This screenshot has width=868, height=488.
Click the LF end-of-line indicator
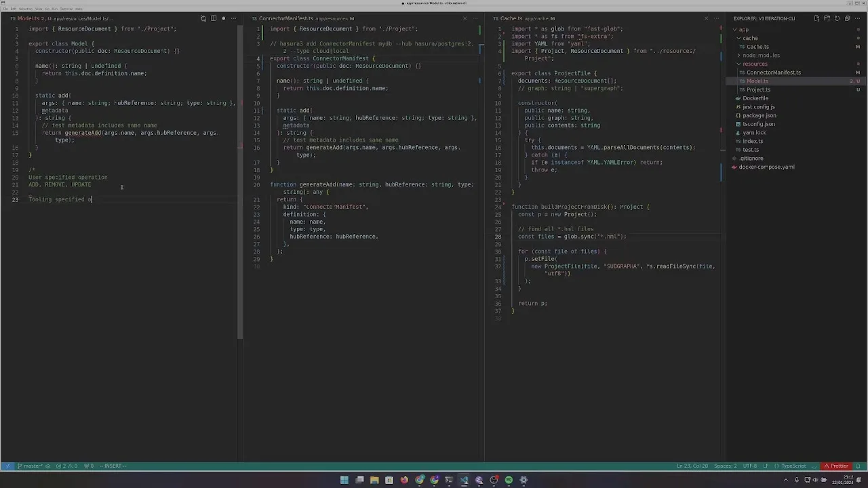pyautogui.click(x=766, y=466)
